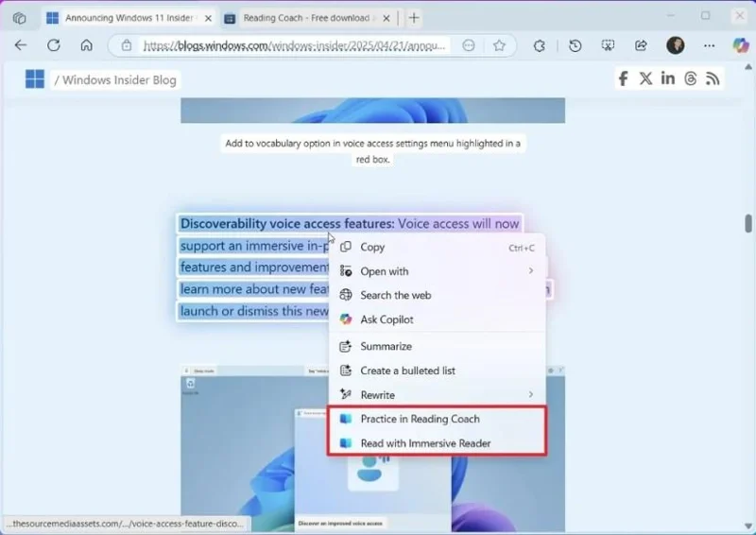The width and height of the screenshot is (756, 535).
Task: Close the Reading Coach tab
Action: tap(387, 18)
